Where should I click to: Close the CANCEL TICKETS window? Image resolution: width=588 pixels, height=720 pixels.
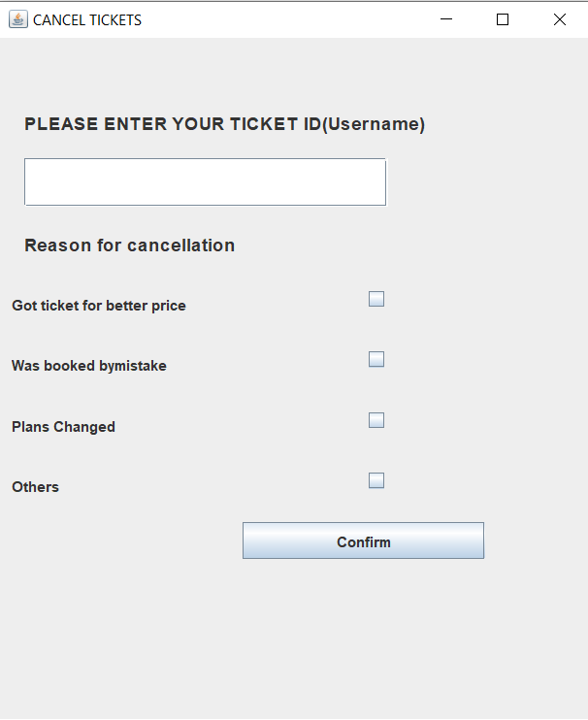click(x=559, y=19)
